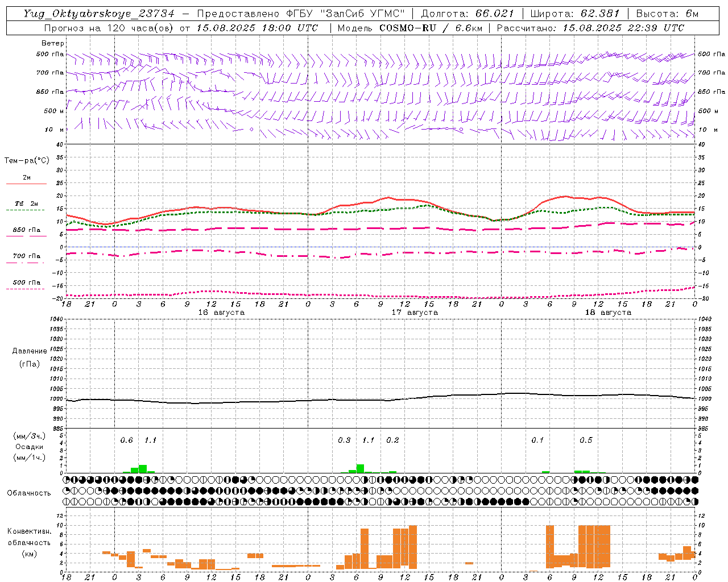The image size is (728, 582).
Task: Click the station title "Yug_Oktyabrskoye_23734"
Action: 99,14
